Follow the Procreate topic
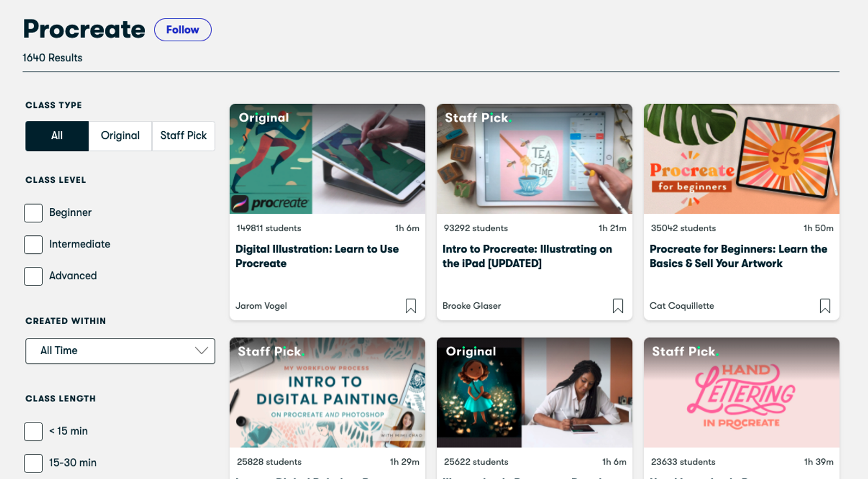 click(x=182, y=30)
